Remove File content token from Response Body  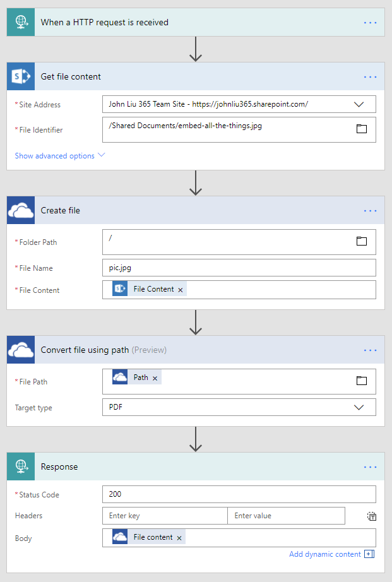pos(179,538)
